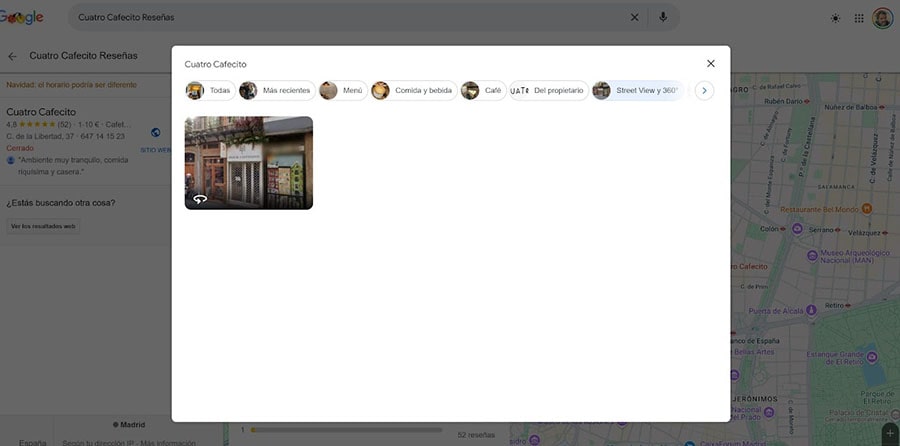Click Ver los resultados web button
This screenshot has height=446, width=900.
[x=43, y=226]
